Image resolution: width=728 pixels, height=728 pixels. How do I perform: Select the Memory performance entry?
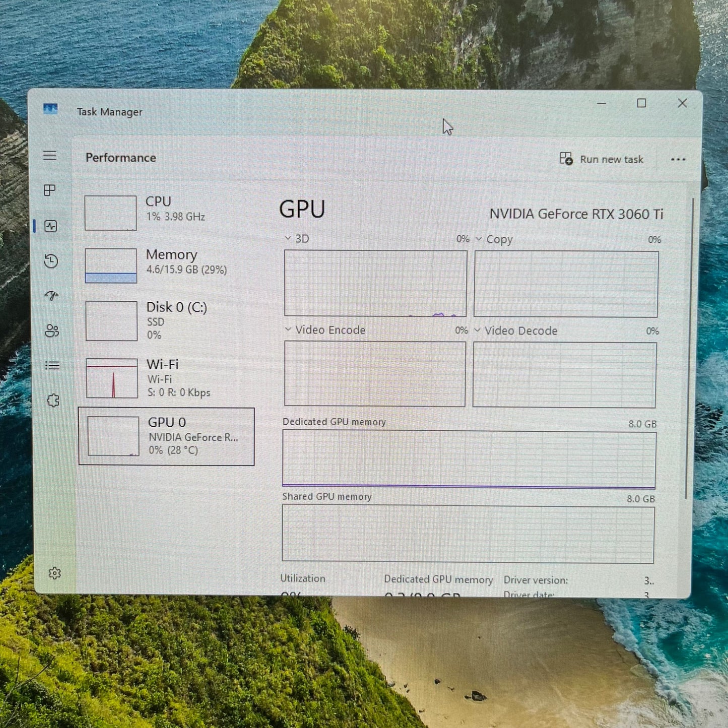click(x=167, y=265)
